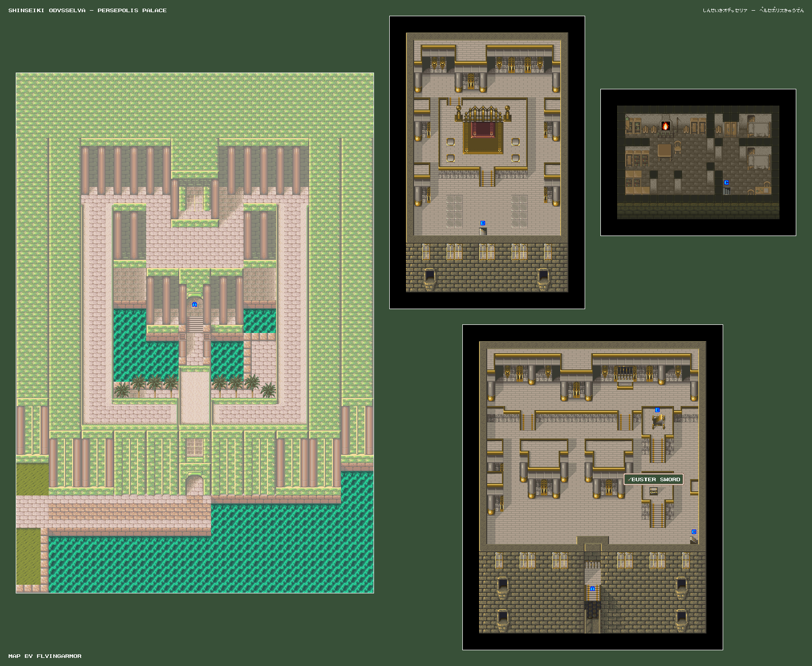Click the golden chair below marker B
812x666 pixels.
coord(658,422)
